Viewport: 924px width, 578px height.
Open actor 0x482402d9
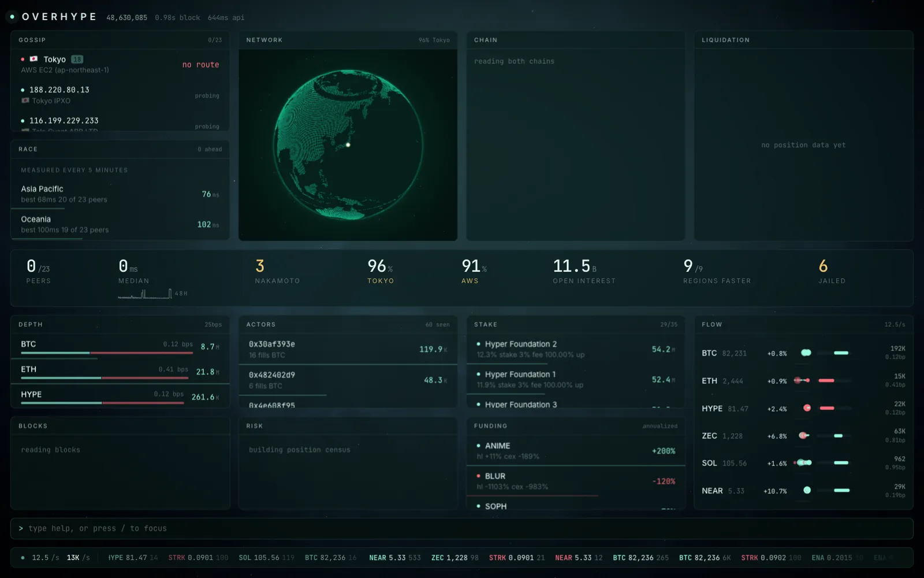pos(348,380)
